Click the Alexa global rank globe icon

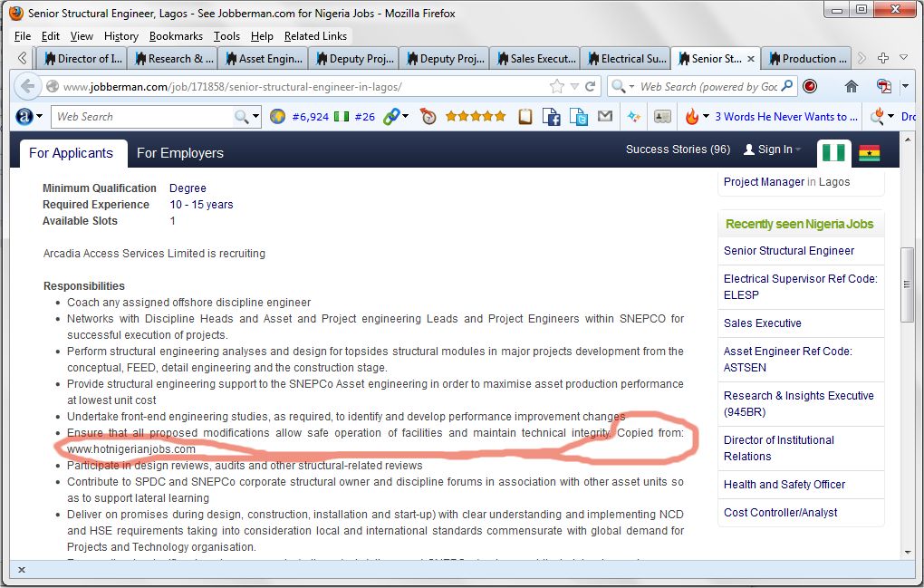point(277,117)
